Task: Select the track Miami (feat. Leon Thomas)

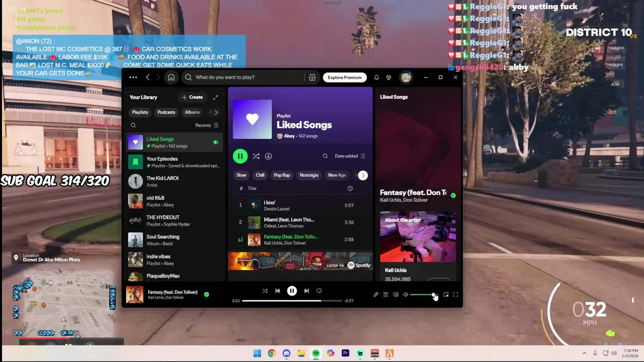Action: point(300,223)
